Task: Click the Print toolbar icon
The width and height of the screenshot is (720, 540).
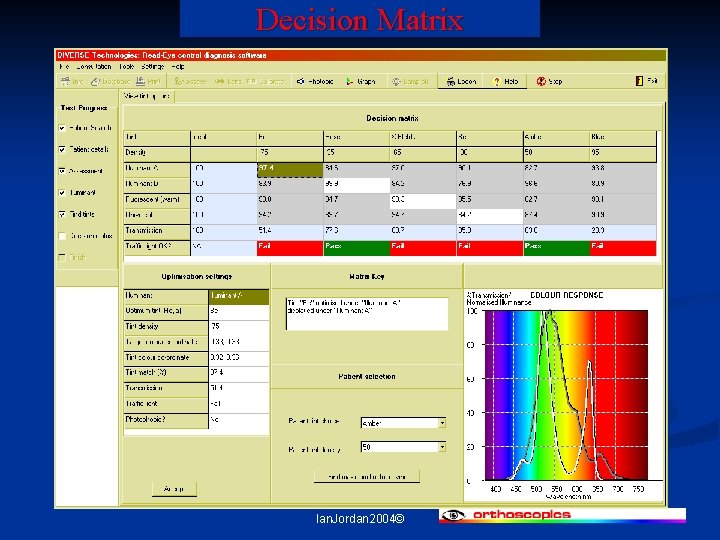Action: 148,81
